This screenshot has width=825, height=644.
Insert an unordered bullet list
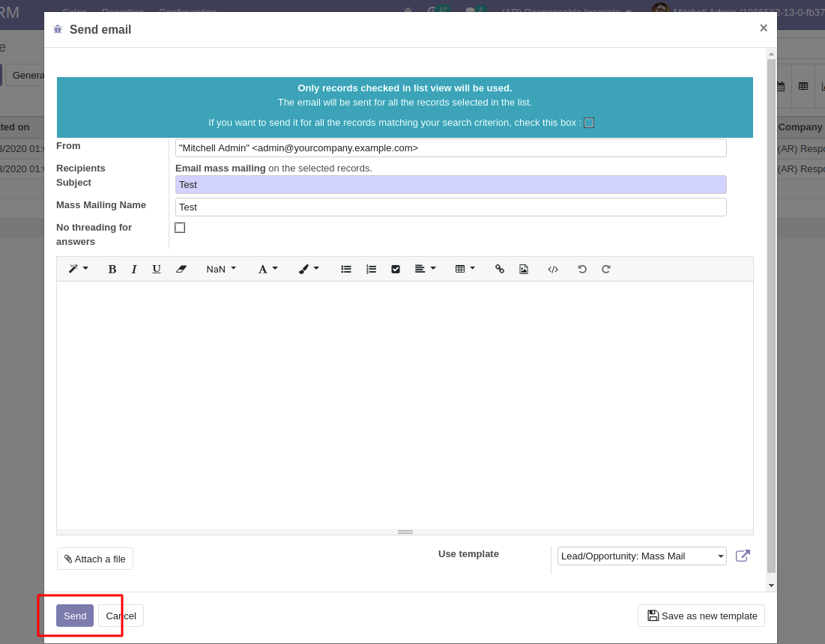[345, 269]
